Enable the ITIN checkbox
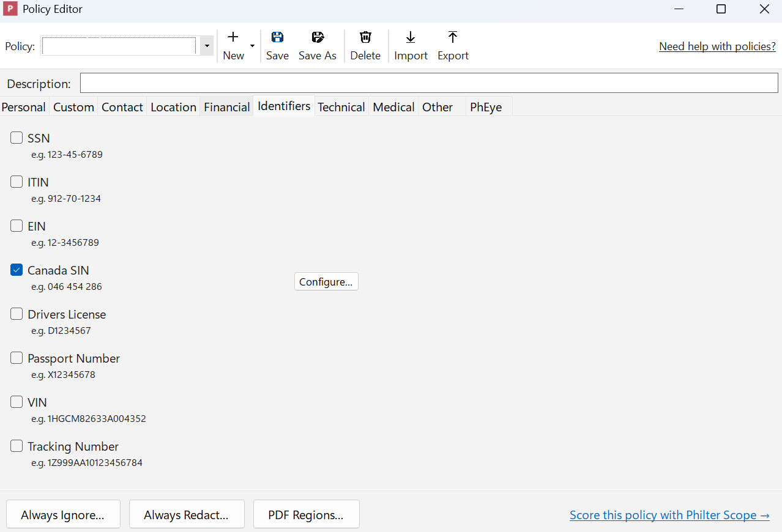Screen dimensions: 782x532 (17, 182)
